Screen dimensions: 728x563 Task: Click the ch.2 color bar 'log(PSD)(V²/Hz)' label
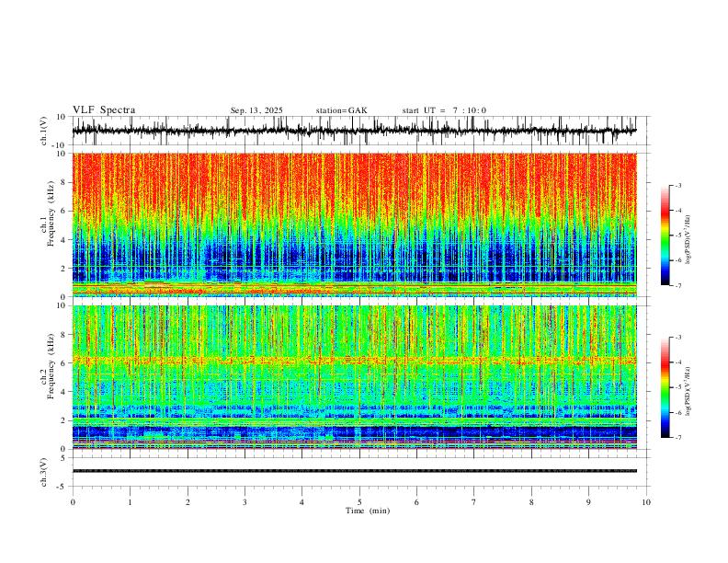click(688, 391)
